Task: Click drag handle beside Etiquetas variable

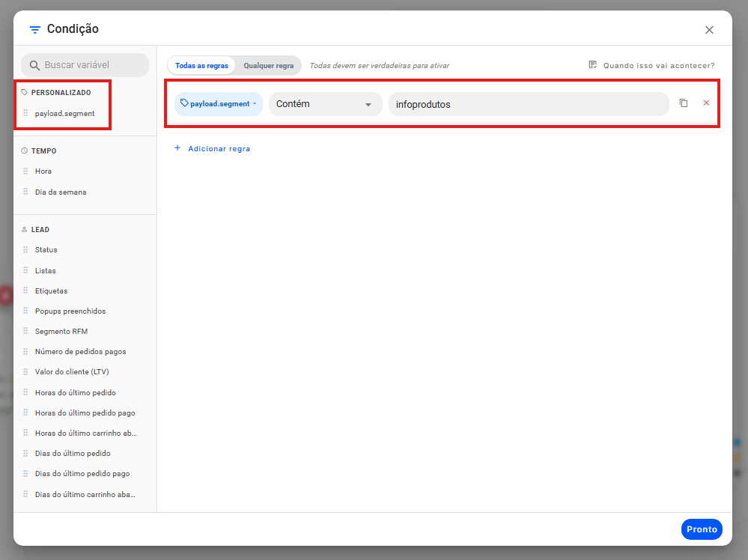Action: coord(25,290)
